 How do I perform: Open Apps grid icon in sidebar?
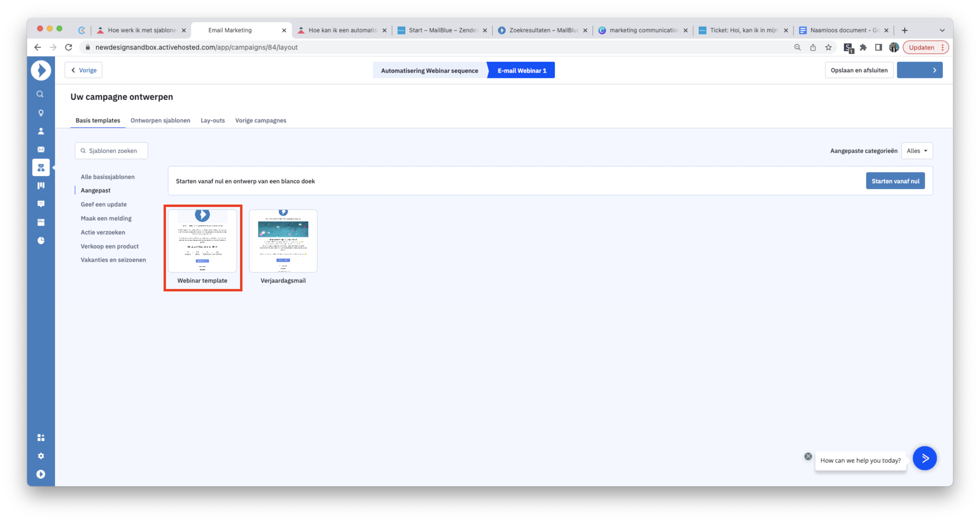coord(41,438)
